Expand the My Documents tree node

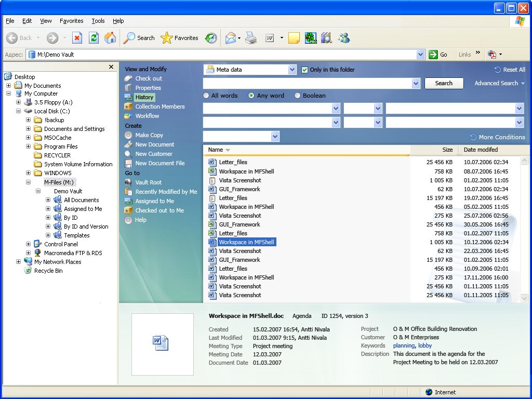tap(8, 86)
